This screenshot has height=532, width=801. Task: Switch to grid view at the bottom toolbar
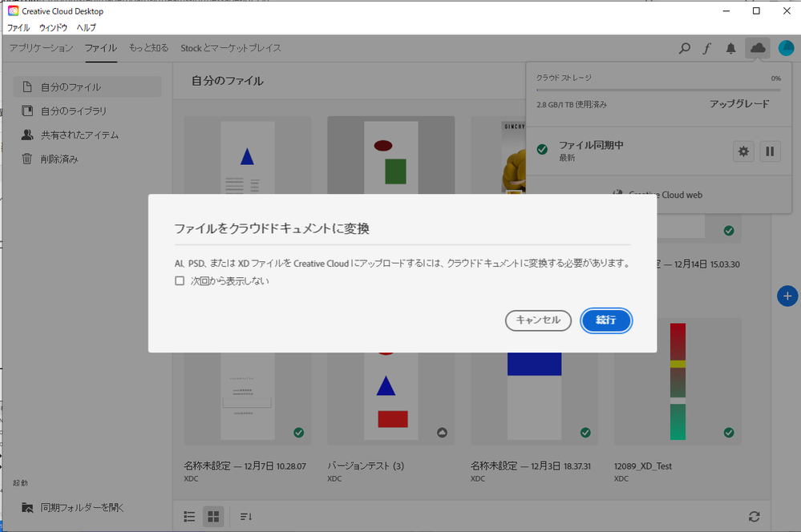(x=213, y=517)
